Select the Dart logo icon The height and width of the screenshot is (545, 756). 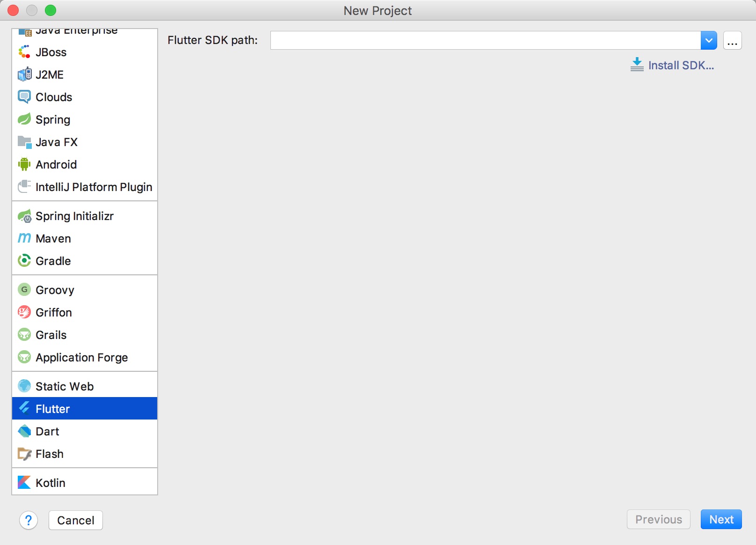(24, 431)
